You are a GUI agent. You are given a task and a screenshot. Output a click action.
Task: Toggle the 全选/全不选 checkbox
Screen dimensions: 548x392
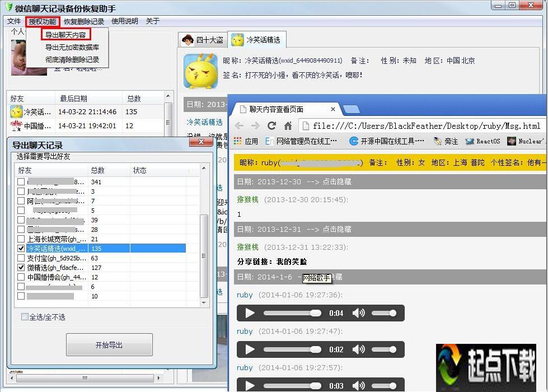[x=24, y=317]
